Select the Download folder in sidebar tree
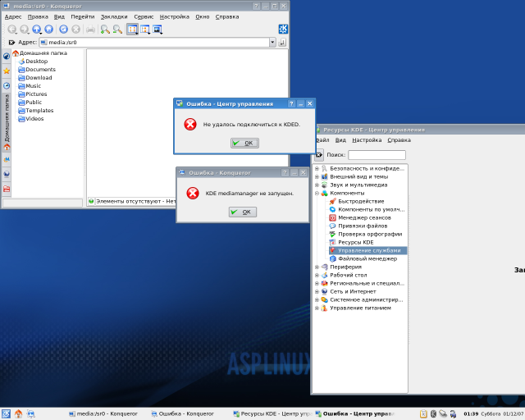 [35, 78]
